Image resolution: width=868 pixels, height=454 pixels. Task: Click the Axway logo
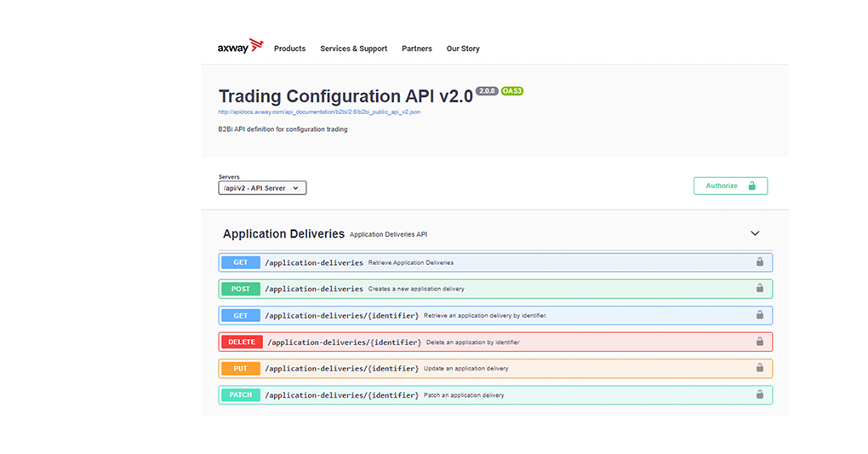[x=240, y=47]
